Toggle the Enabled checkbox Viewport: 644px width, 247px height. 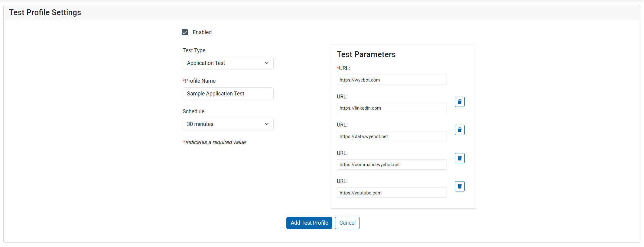click(185, 32)
